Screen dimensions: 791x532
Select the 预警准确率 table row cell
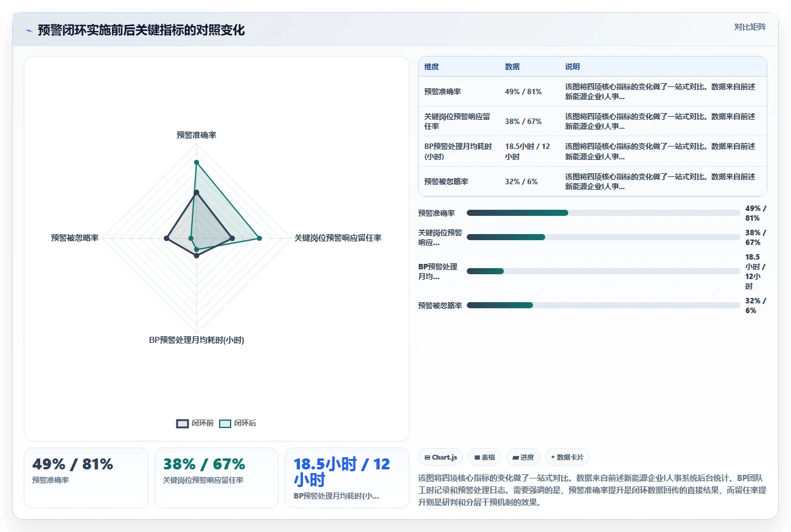[x=459, y=91]
